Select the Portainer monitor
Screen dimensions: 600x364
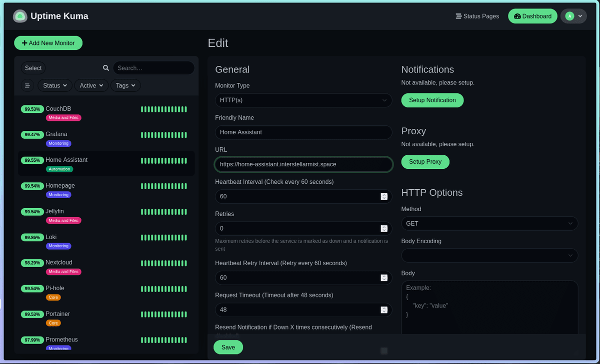tap(106, 318)
